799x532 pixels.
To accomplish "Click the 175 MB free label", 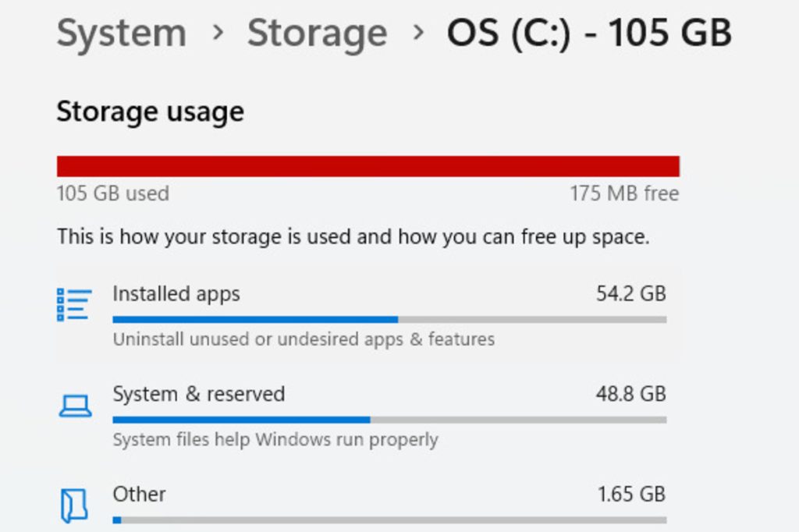I will (624, 193).
